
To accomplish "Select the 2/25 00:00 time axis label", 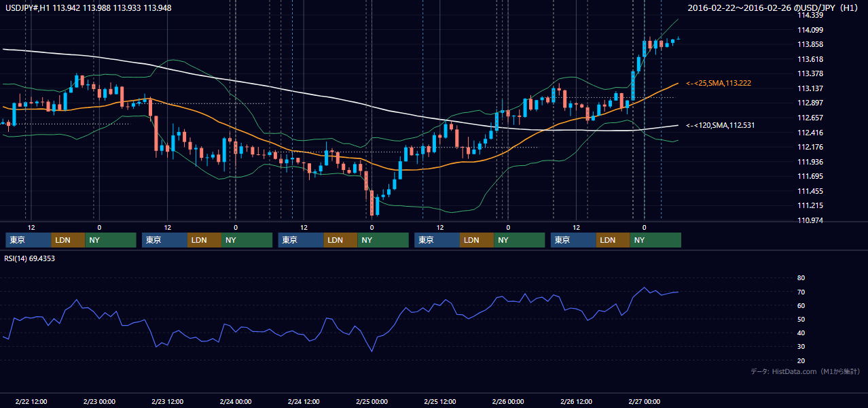I will [372, 401].
